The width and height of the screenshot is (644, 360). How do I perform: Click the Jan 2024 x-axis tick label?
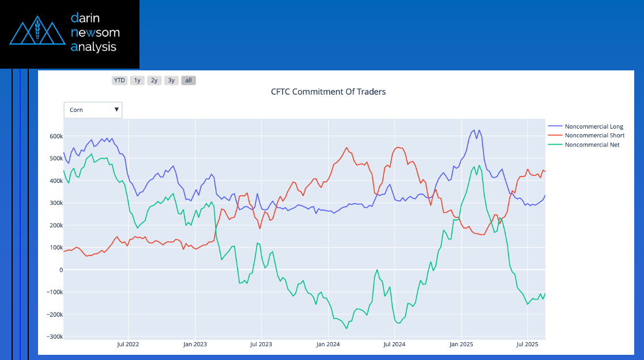pos(327,344)
